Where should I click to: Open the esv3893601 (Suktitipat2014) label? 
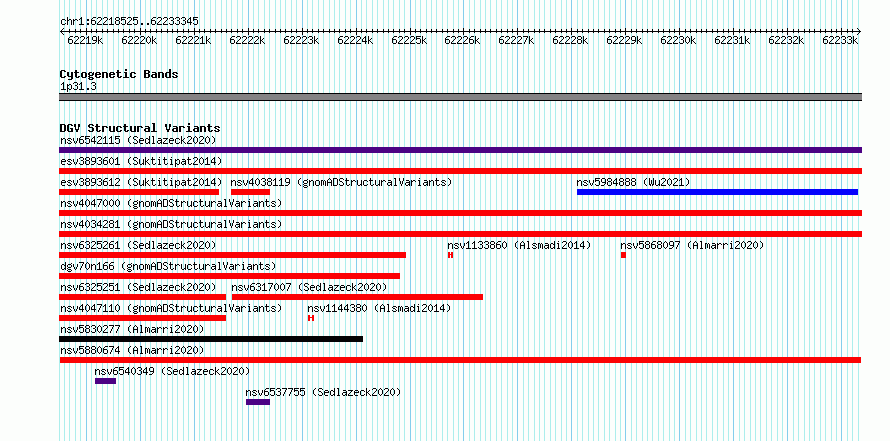tap(141, 161)
